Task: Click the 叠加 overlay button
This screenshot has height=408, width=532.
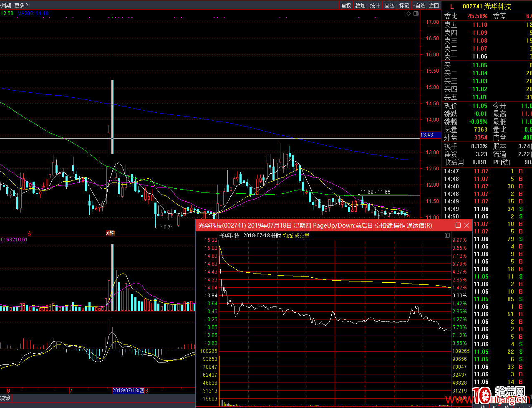Action: pyautogui.click(x=360, y=5)
